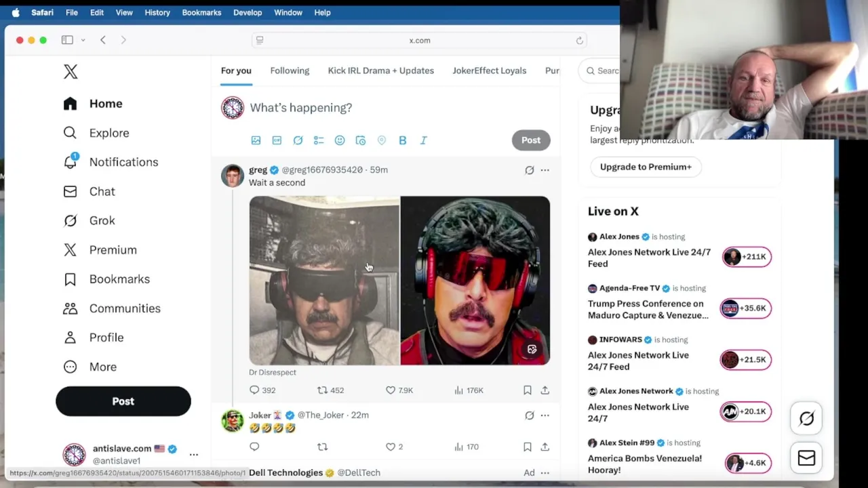Apply italic formatting in composer
Screen dimensions: 868x488
coord(424,140)
